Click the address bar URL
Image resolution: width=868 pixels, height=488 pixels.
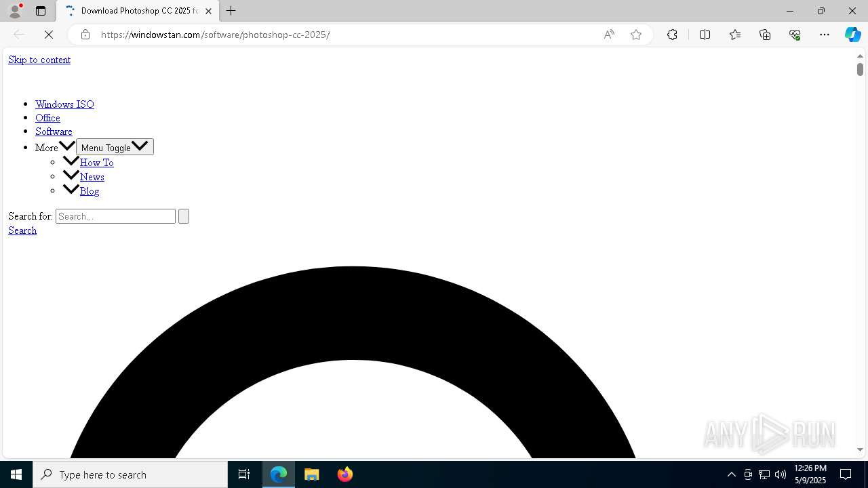[216, 35]
